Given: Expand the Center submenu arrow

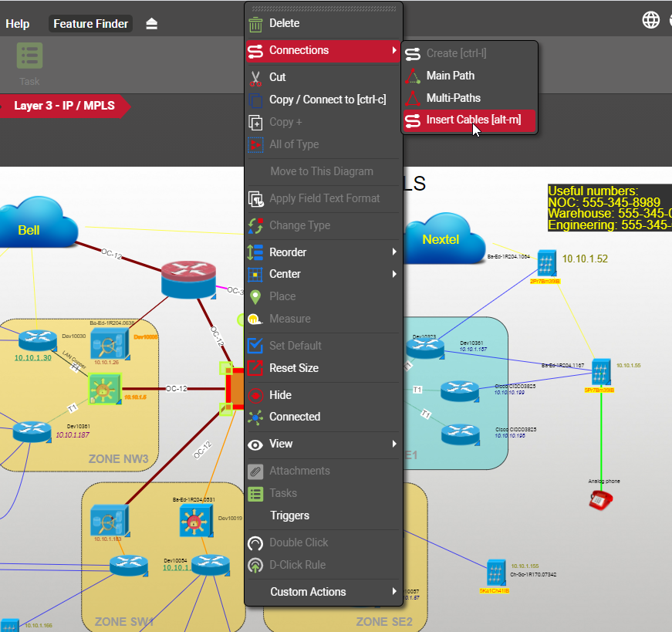Looking at the screenshot, I should [x=394, y=274].
